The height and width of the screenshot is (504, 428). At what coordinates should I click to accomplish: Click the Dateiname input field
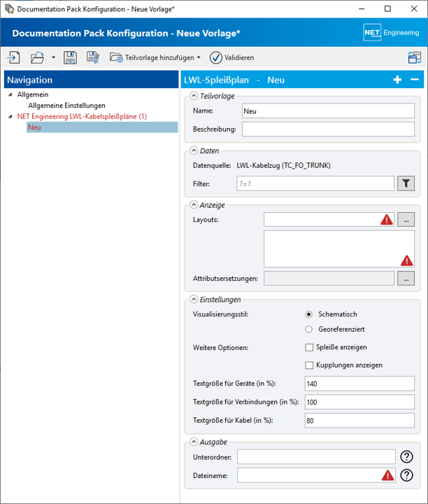pyautogui.click(x=316, y=475)
